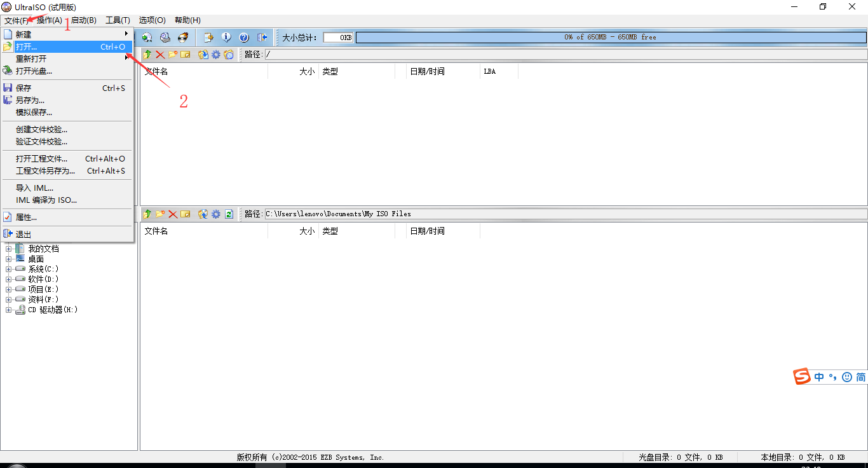Image resolution: width=868 pixels, height=468 pixels.
Task: Toggle the punctuation mode on the Sogou bar
Action: pos(832,377)
